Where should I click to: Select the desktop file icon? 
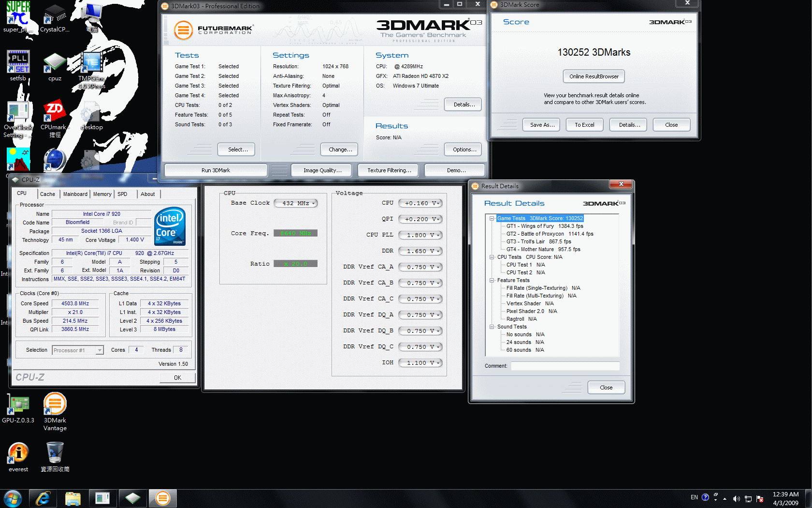[x=91, y=116]
